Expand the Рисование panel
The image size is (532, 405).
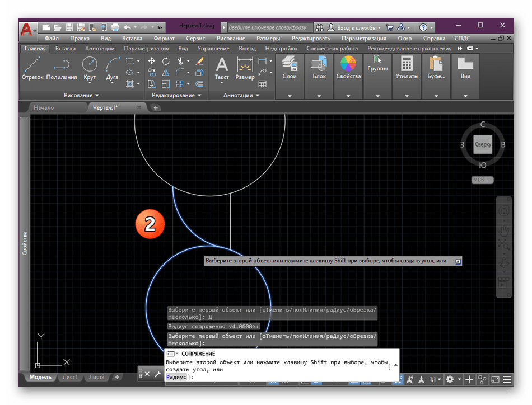[81, 95]
